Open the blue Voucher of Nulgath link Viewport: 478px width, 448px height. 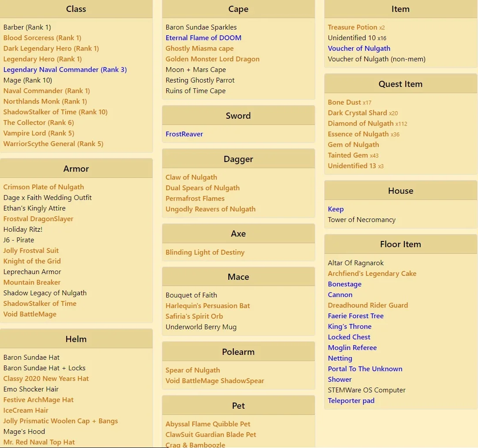click(x=359, y=49)
